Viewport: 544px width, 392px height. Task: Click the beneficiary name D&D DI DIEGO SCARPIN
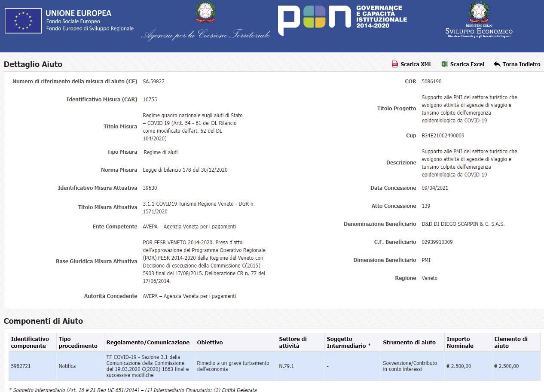tap(463, 224)
